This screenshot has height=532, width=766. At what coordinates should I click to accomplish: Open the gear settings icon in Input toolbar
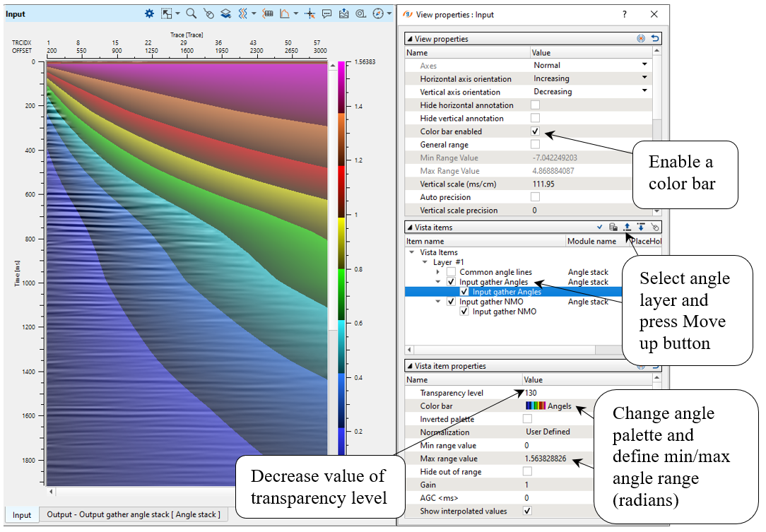tap(149, 13)
